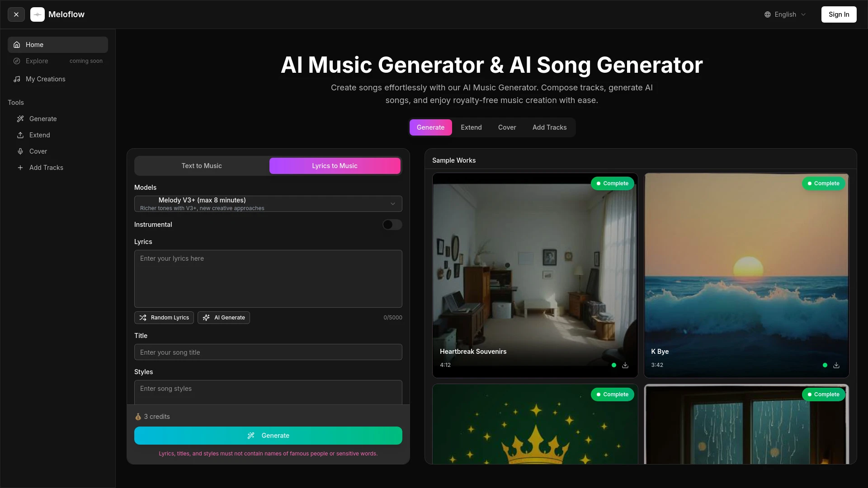Switch to Lyrics to Music mode
The height and width of the screenshot is (488, 868).
335,165
